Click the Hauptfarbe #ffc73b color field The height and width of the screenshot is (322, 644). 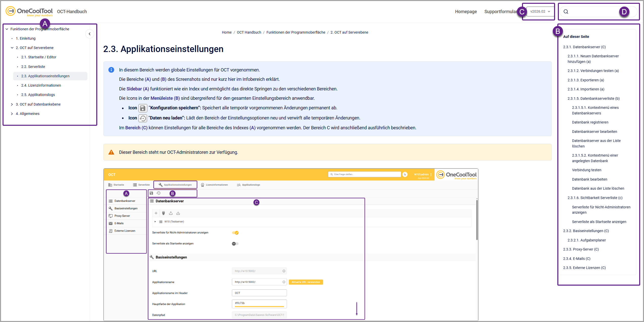(x=259, y=303)
